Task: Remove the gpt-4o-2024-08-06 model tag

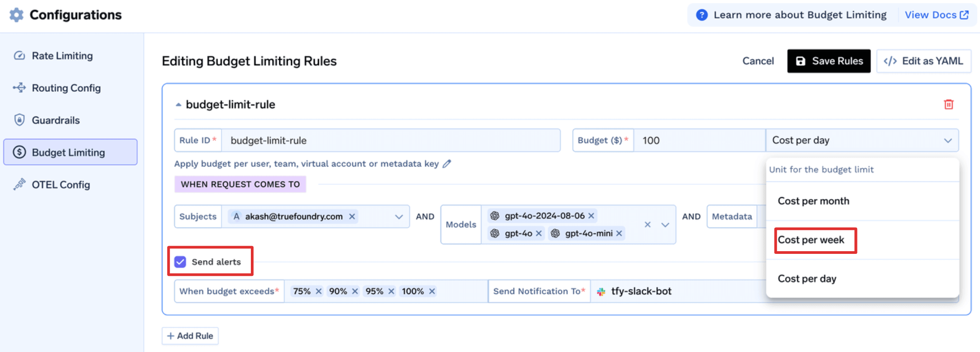Action: tap(591, 216)
